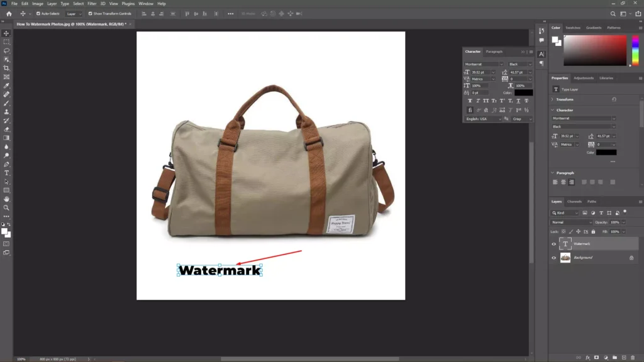Center-align text in Properties Paragraph section
This screenshot has width=644, height=362.
click(563, 182)
